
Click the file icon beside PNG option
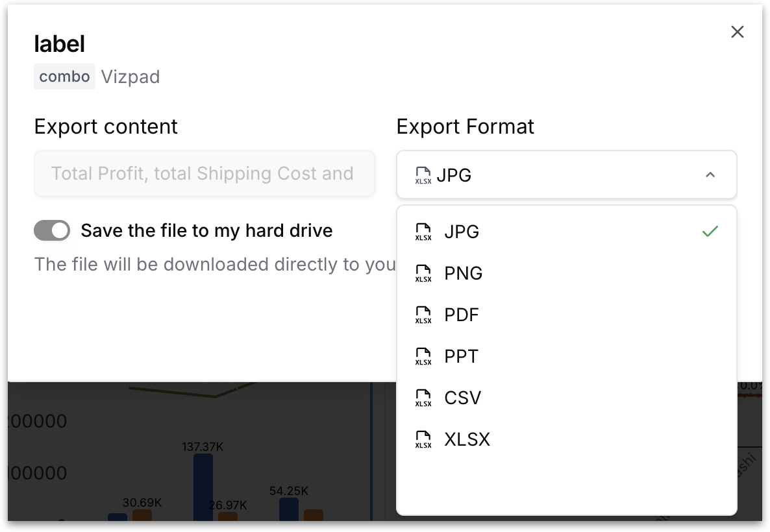423,274
